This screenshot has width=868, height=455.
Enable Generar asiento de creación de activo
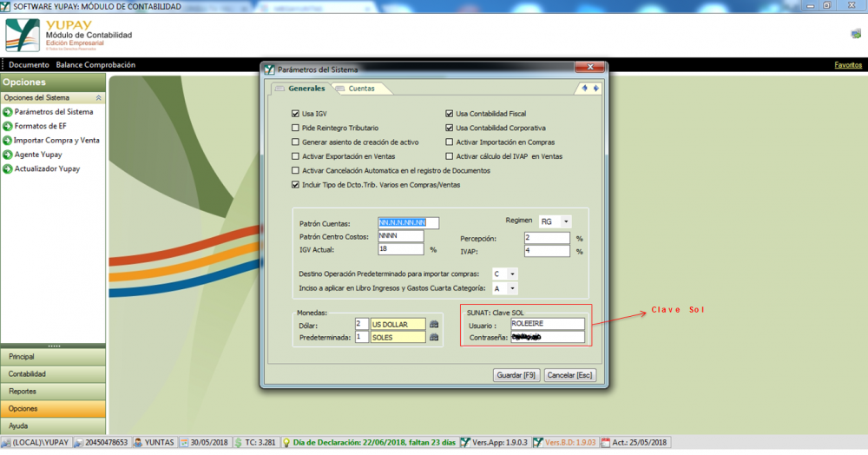tap(295, 142)
